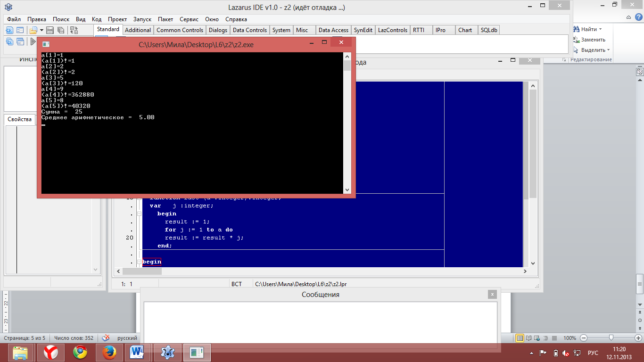
Task: Select Word Print Layout view icon
Action: coord(520,338)
